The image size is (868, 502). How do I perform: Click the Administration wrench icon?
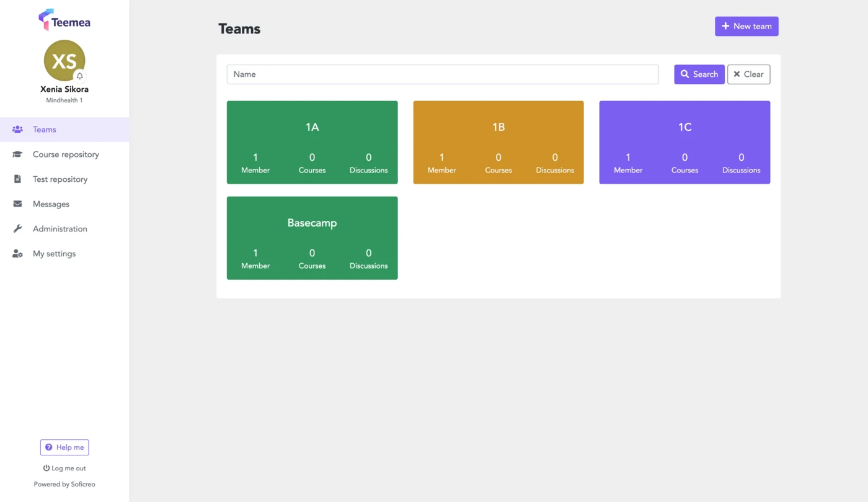pos(17,229)
